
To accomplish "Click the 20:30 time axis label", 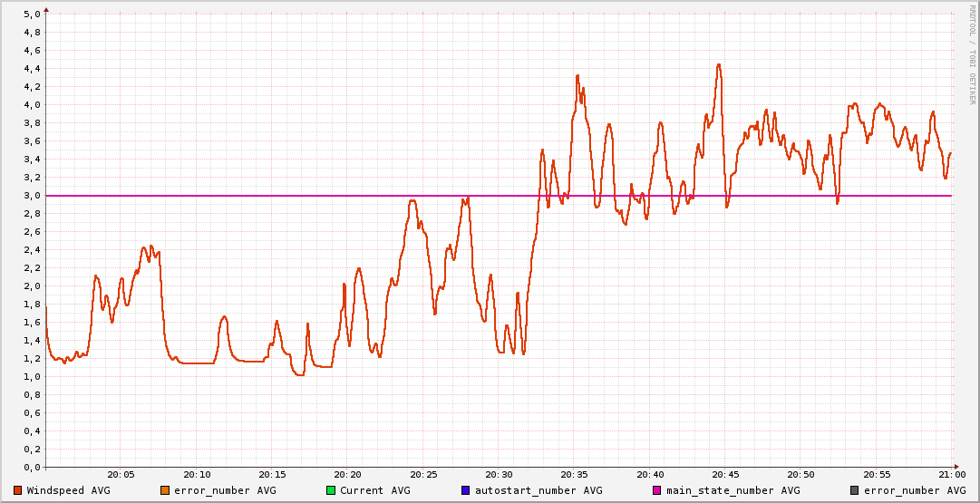I will coord(499,475).
